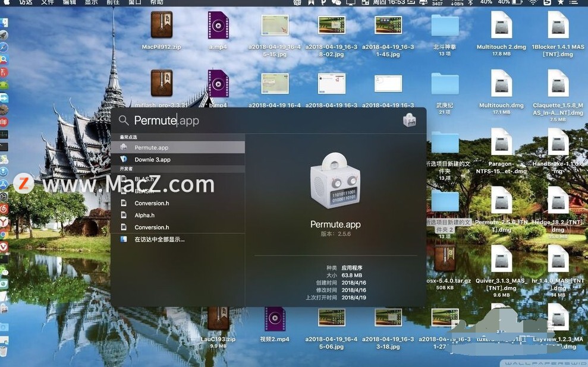Select the 武庚纪 folder
Screen dimensions: 588x367
[x=445, y=84]
